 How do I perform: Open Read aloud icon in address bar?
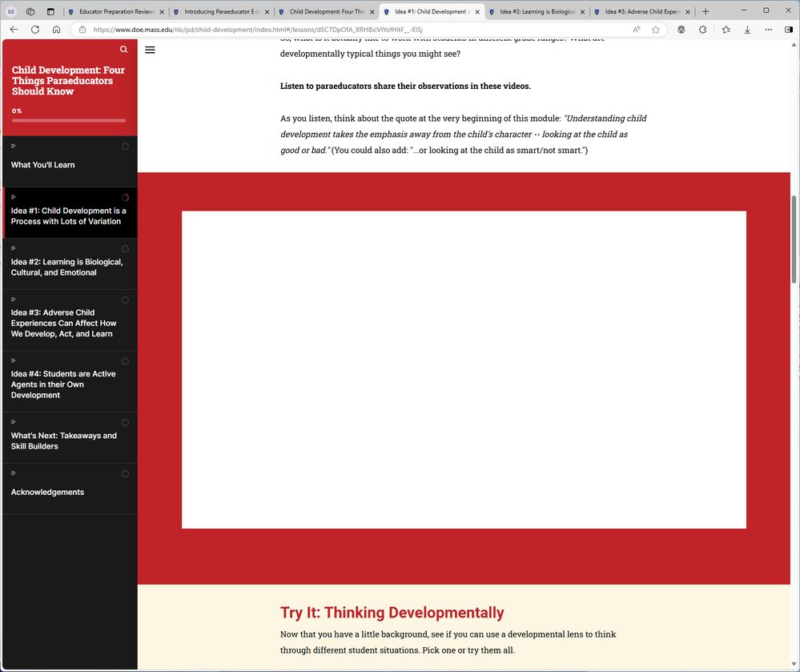tap(636, 30)
